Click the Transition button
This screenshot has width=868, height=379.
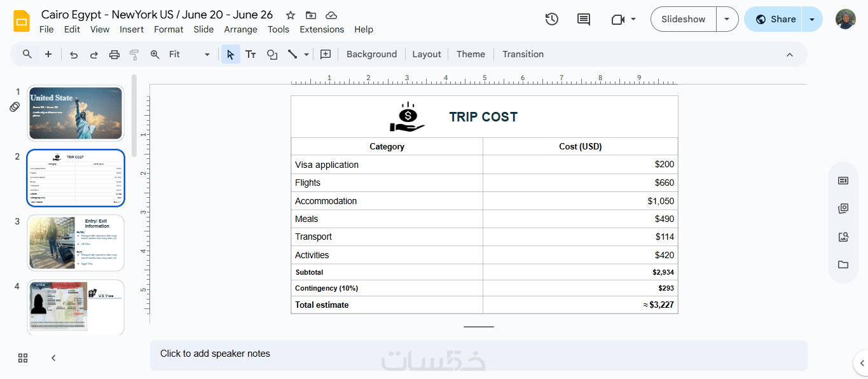[x=523, y=54]
